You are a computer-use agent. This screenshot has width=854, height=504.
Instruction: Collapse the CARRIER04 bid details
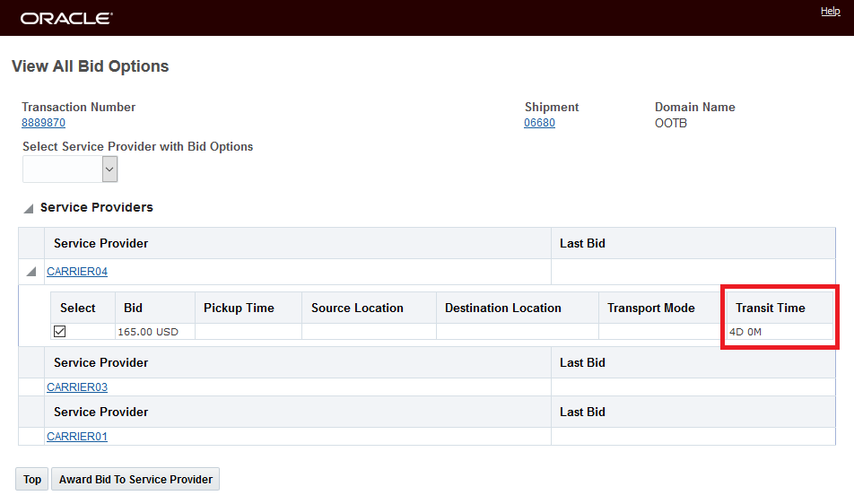pos(31,272)
